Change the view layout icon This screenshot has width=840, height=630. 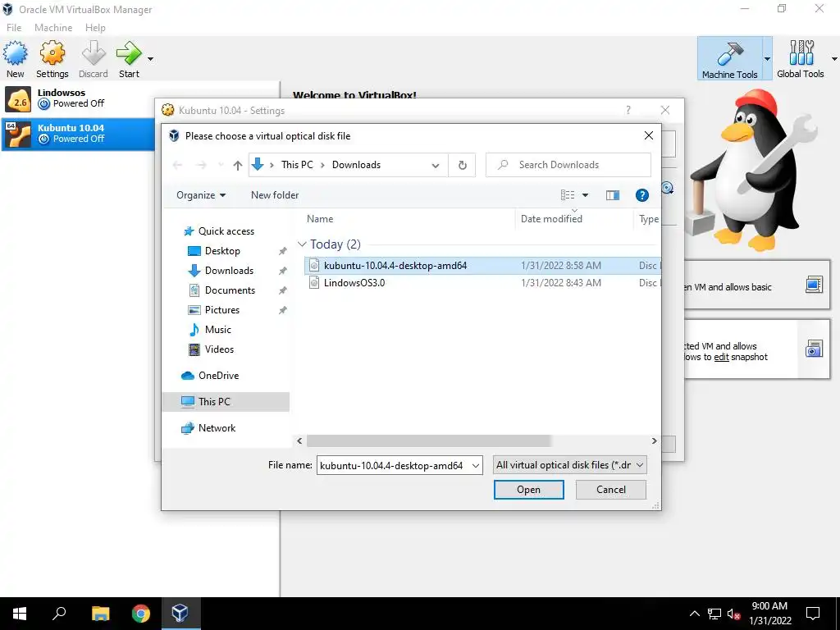click(568, 195)
